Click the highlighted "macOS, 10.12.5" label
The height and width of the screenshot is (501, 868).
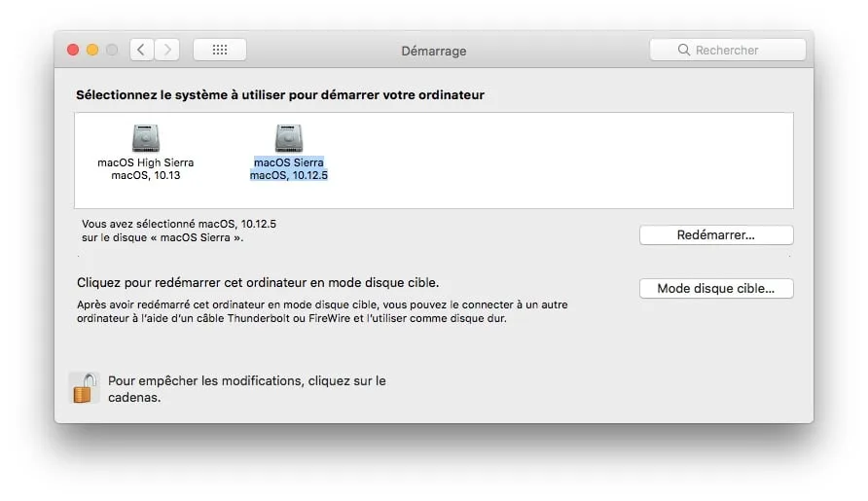[288, 175]
